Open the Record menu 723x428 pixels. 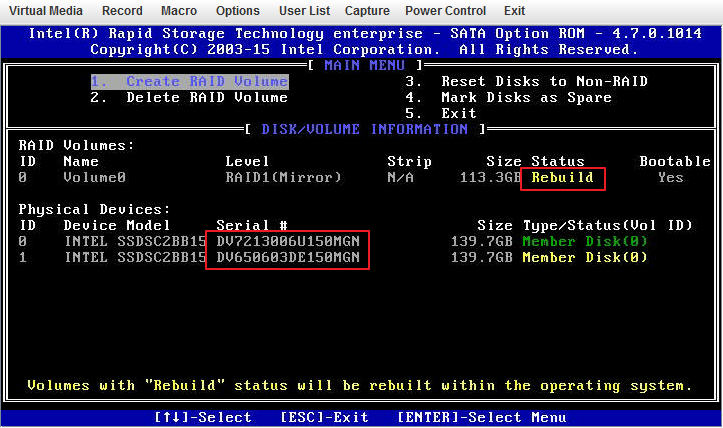[x=122, y=11]
